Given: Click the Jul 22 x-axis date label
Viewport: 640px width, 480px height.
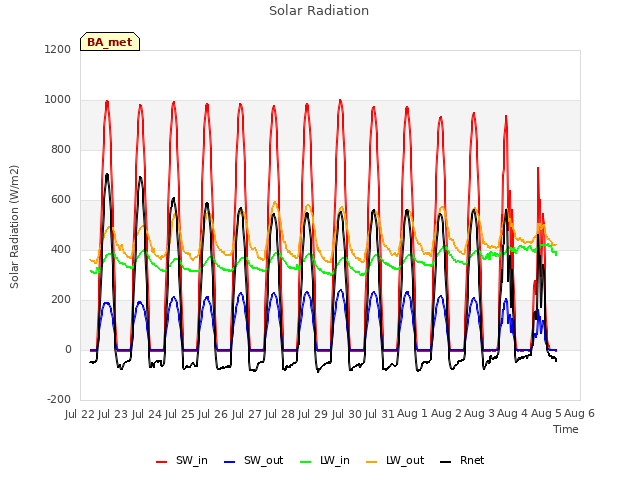Looking at the screenshot, I should pyautogui.click(x=80, y=414).
